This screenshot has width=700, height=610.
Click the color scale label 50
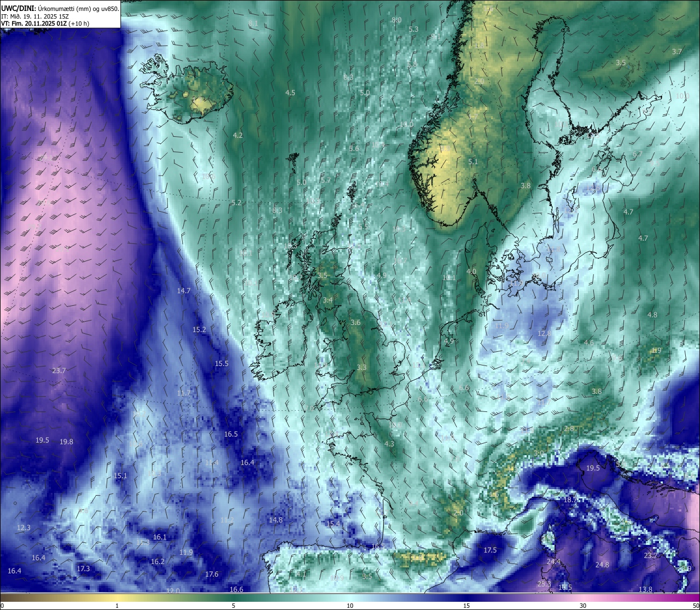[x=696, y=606]
